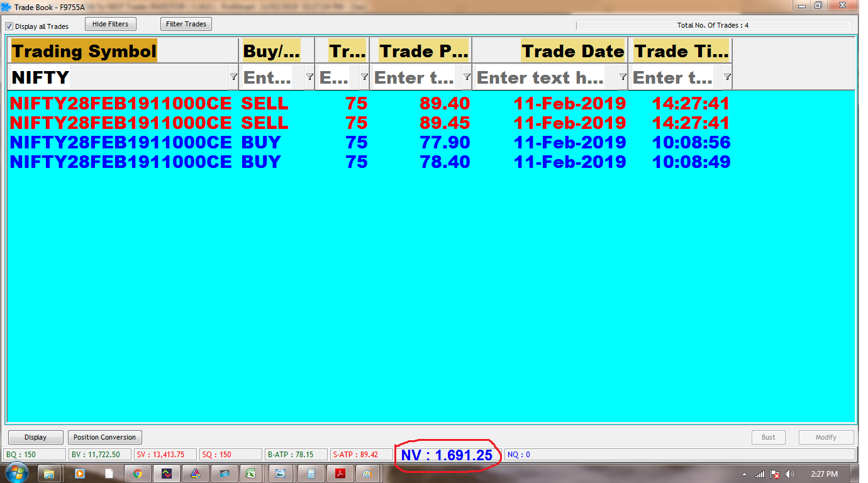Viewport: 868px width, 483px height.
Task: Open Adobe Reader from the taskbar
Action: tap(340, 474)
